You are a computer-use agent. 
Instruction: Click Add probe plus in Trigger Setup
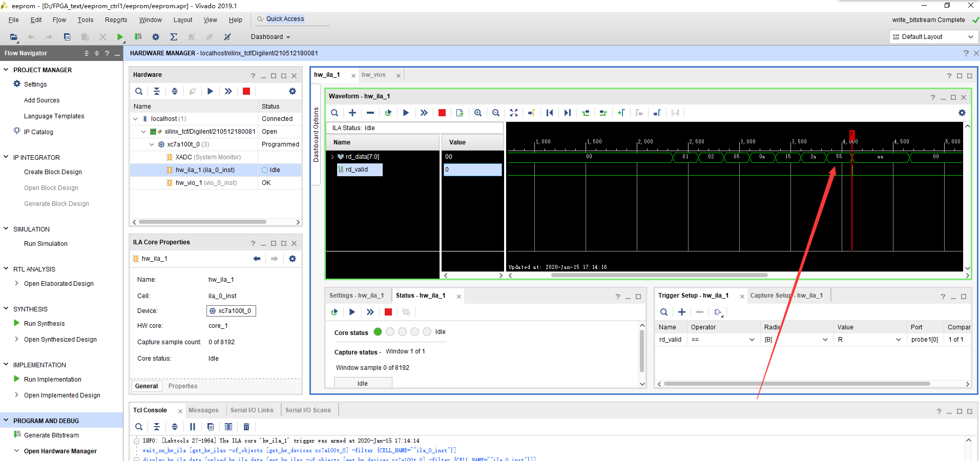[x=682, y=312]
